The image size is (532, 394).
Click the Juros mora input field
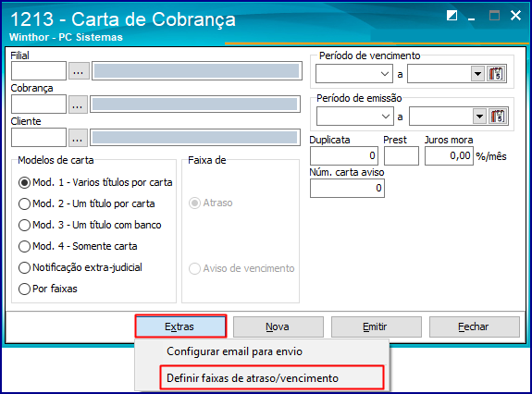pos(449,156)
